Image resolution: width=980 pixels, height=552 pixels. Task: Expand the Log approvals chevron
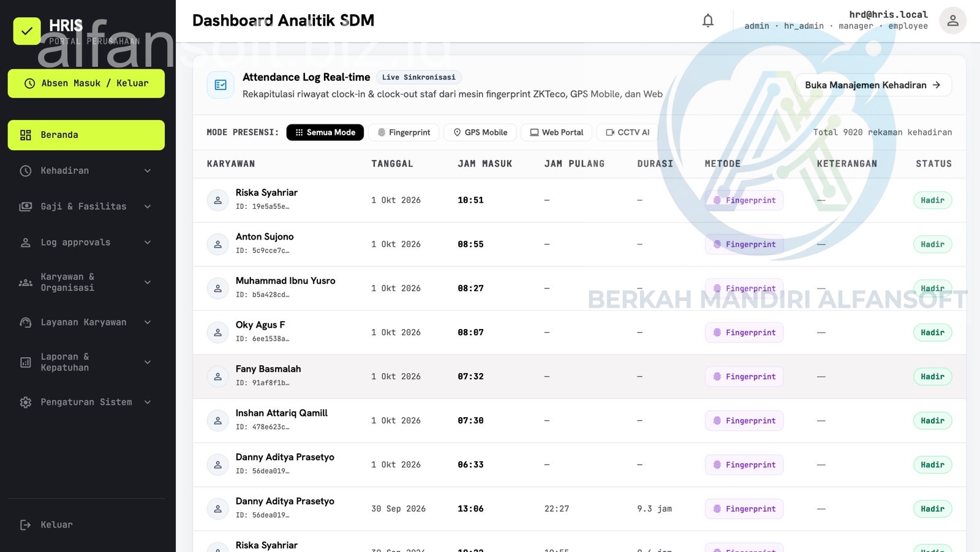click(148, 243)
